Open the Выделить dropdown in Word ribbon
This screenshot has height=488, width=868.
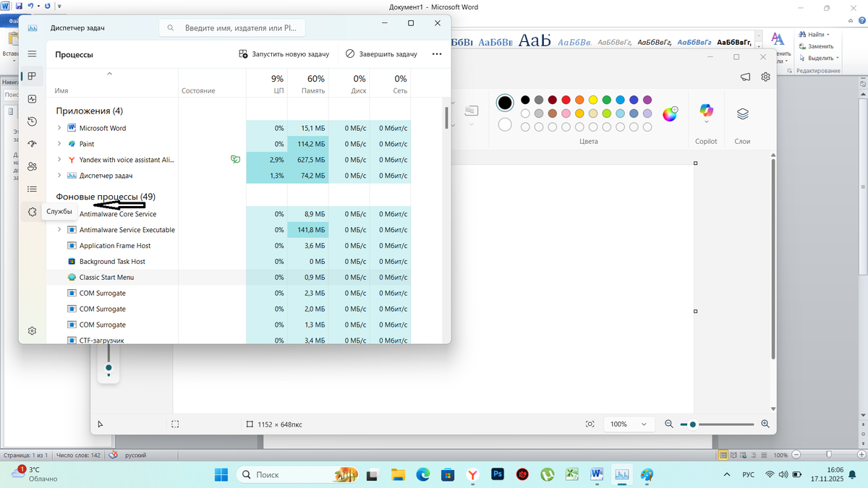coord(837,58)
